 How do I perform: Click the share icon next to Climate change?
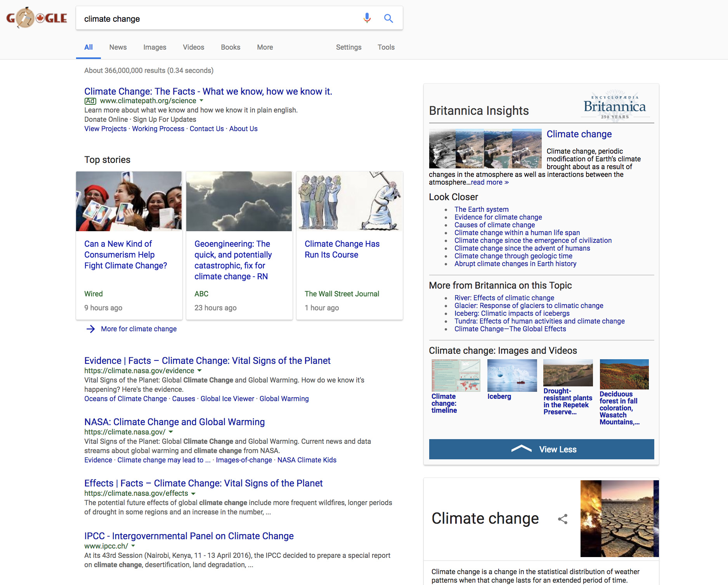[563, 519]
